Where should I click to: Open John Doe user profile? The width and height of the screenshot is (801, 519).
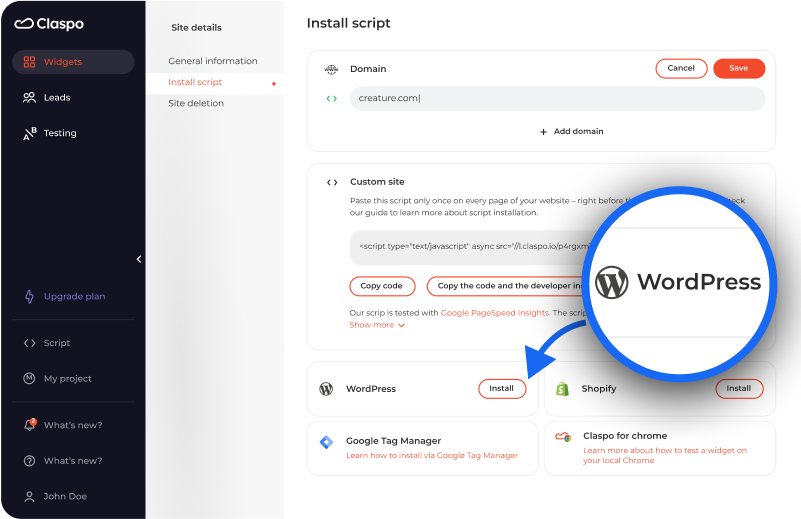[64, 496]
